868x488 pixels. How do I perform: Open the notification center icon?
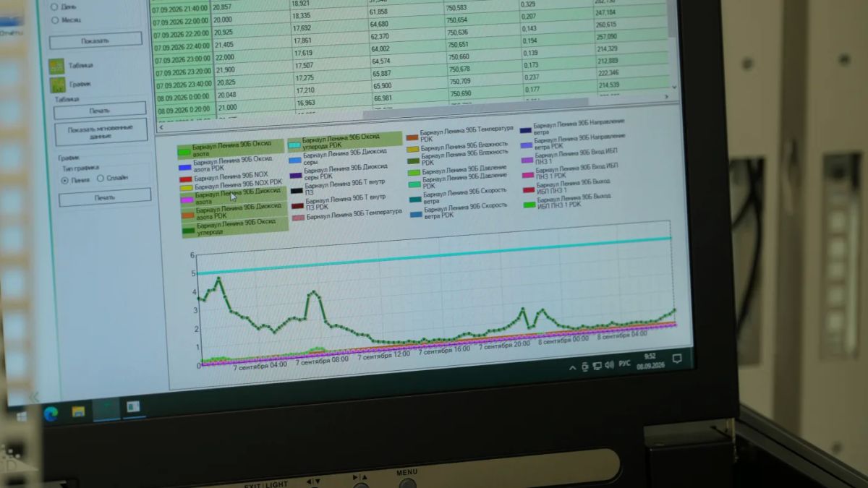[x=677, y=358]
